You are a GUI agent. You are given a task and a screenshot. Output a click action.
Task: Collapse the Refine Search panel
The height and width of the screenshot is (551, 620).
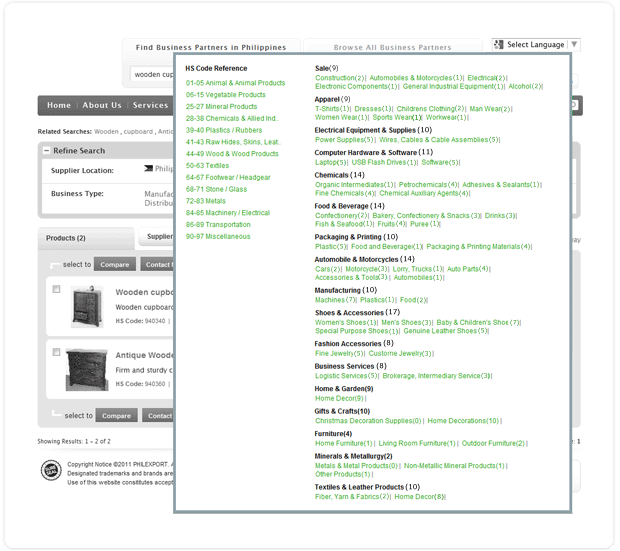pyautogui.click(x=46, y=151)
